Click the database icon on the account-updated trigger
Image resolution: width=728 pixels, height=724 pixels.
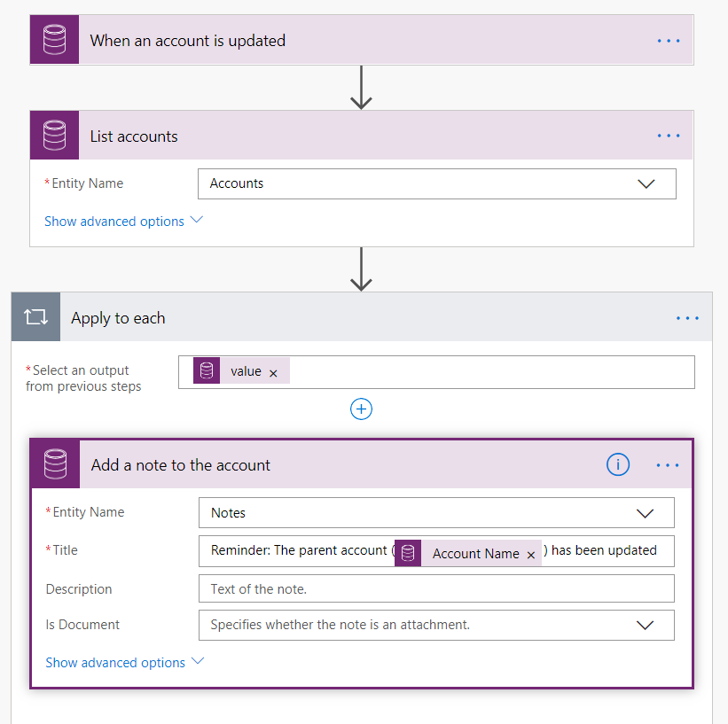tap(54, 41)
